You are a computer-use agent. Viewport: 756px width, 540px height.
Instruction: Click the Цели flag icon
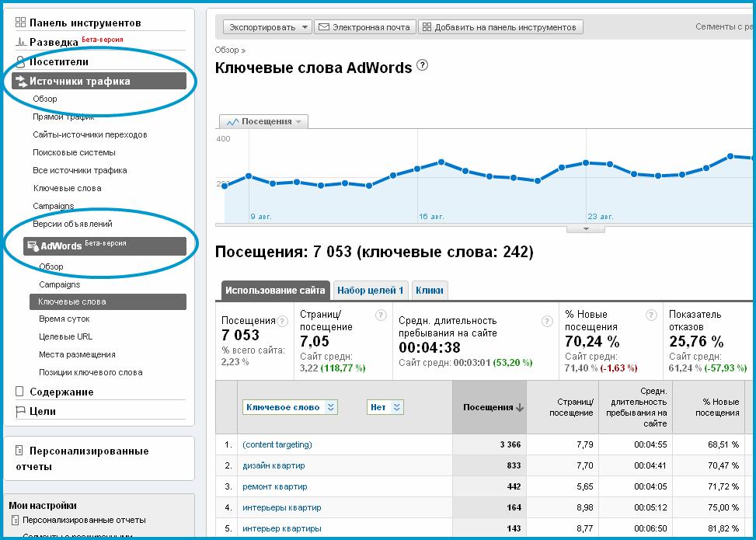(x=20, y=411)
